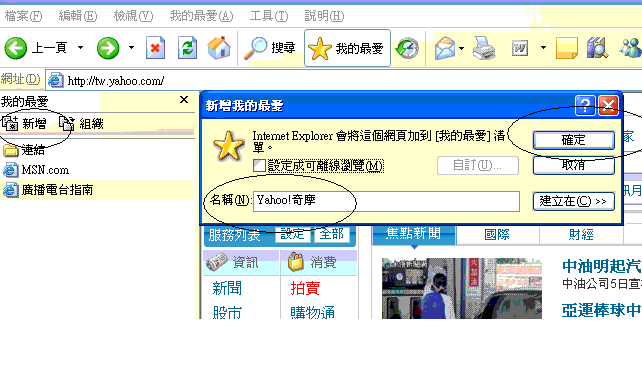Image resolution: width=642 pixels, height=384 pixels.
Task: Open the 工具(T) menu
Action: coord(269,16)
